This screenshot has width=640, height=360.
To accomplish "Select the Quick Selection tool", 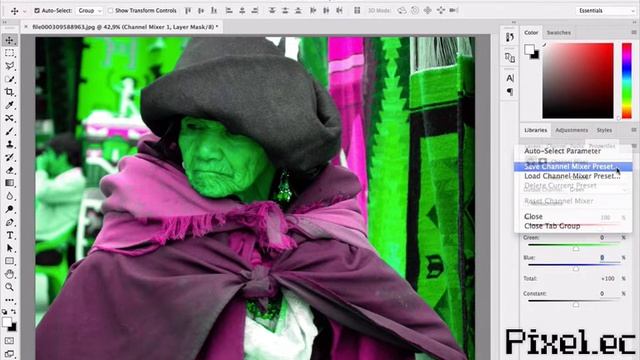I will click(9, 79).
